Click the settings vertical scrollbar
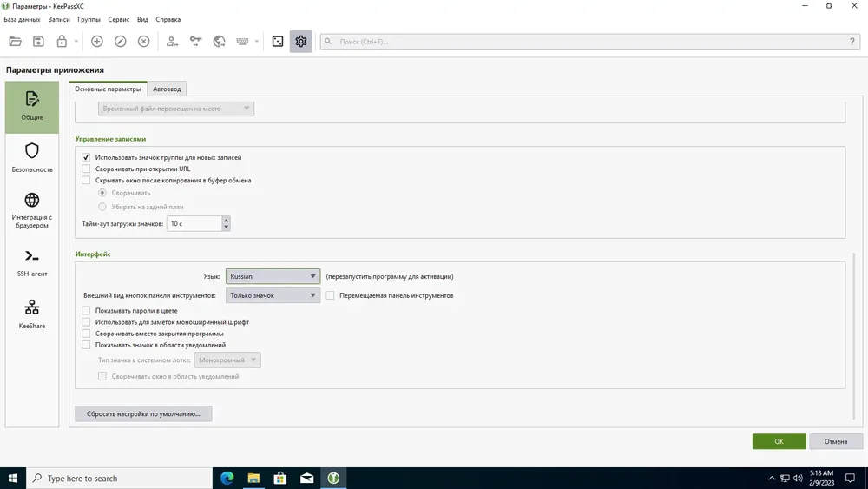This screenshot has height=489, width=868. coord(854,335)
